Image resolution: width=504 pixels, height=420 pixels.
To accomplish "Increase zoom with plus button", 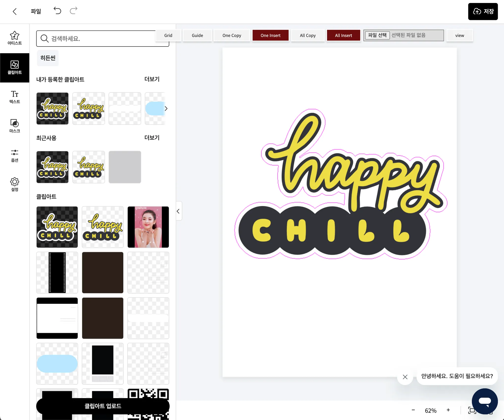I will tap(448, 410).
